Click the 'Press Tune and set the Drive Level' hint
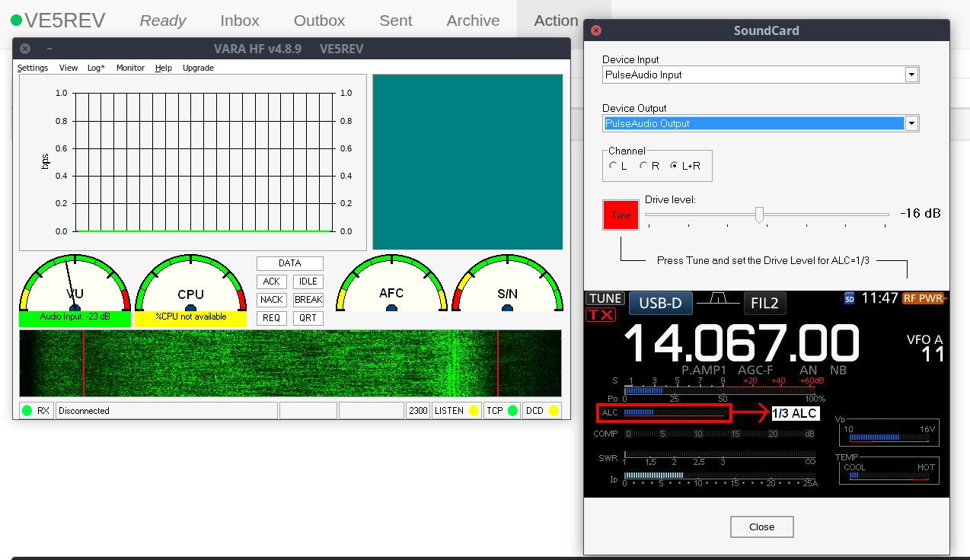 [763, 260]
